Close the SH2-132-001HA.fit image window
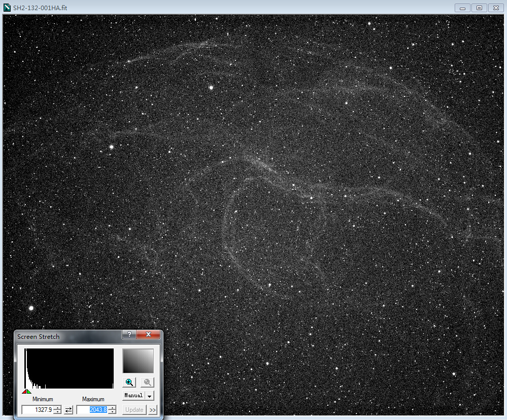The image size is (507, 420). 496,8
